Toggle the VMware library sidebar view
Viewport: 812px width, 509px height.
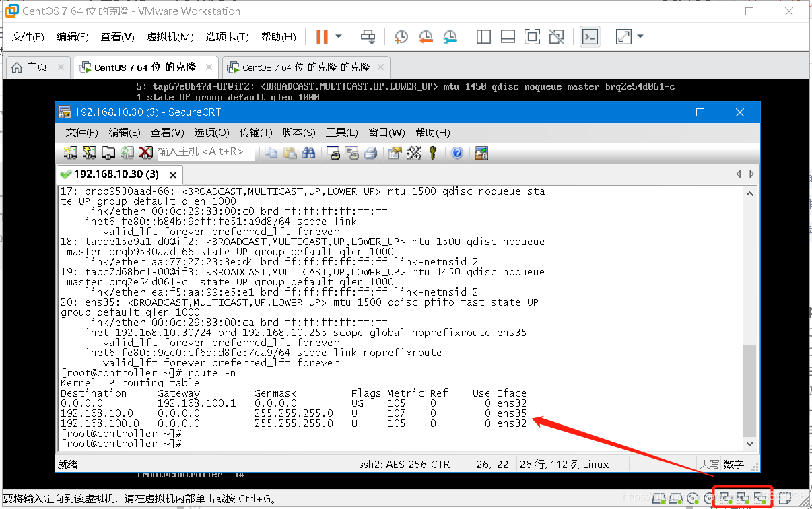click(483, 36)
